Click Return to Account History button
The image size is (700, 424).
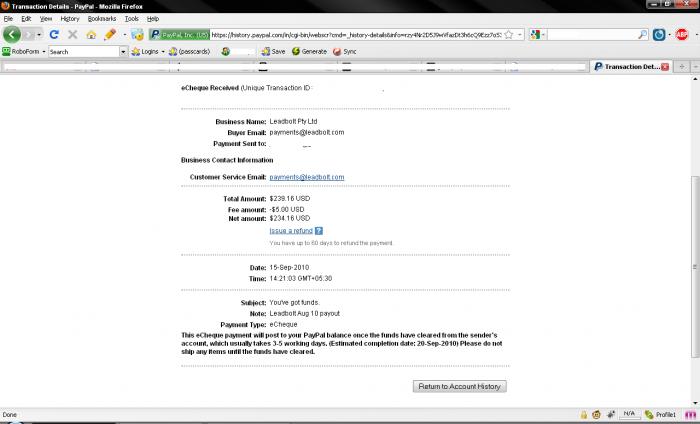(x=459, y=387)
